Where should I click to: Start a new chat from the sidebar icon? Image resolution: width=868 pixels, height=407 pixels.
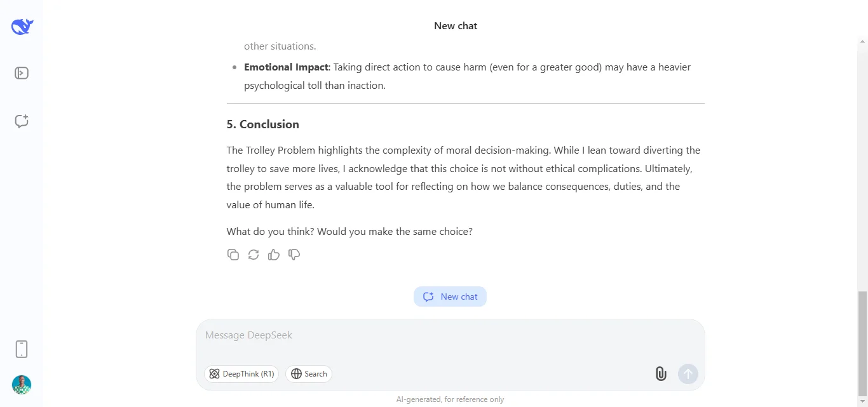click(21, 121)
